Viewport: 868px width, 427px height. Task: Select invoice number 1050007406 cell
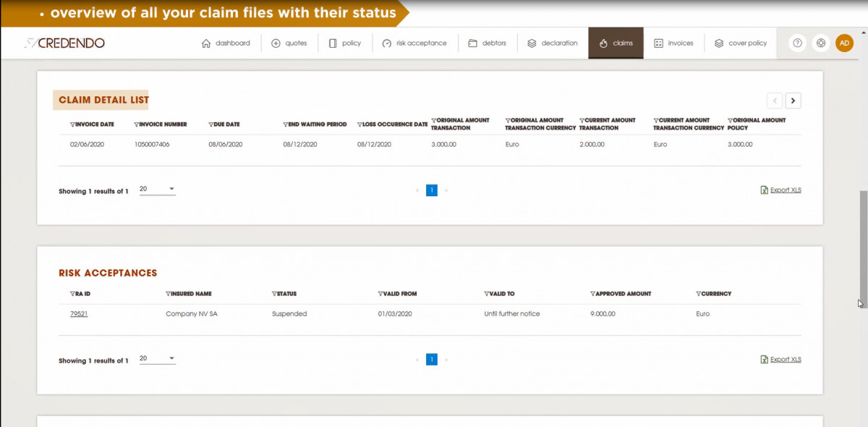click(x=152, y=145)
